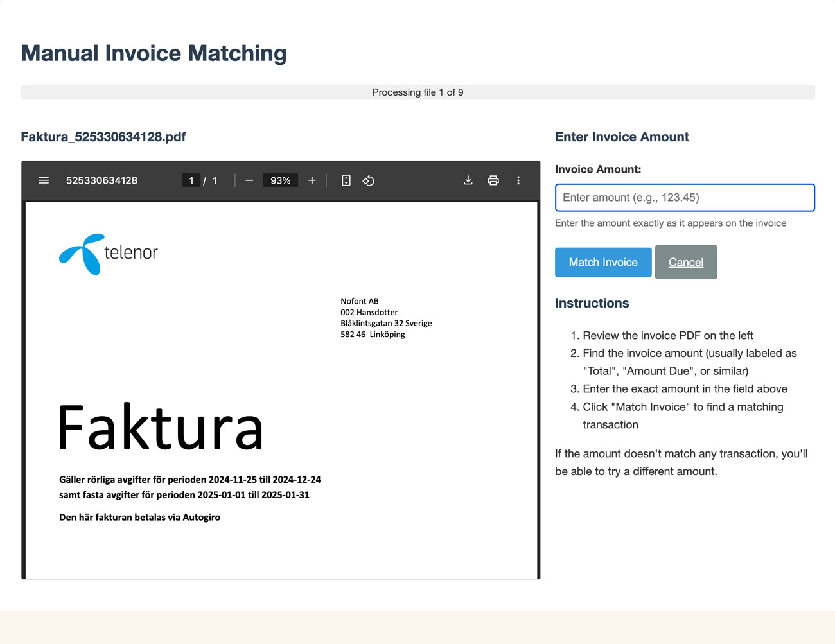Open the PDF sidebar hamburger menu

(x=44, y=180)
